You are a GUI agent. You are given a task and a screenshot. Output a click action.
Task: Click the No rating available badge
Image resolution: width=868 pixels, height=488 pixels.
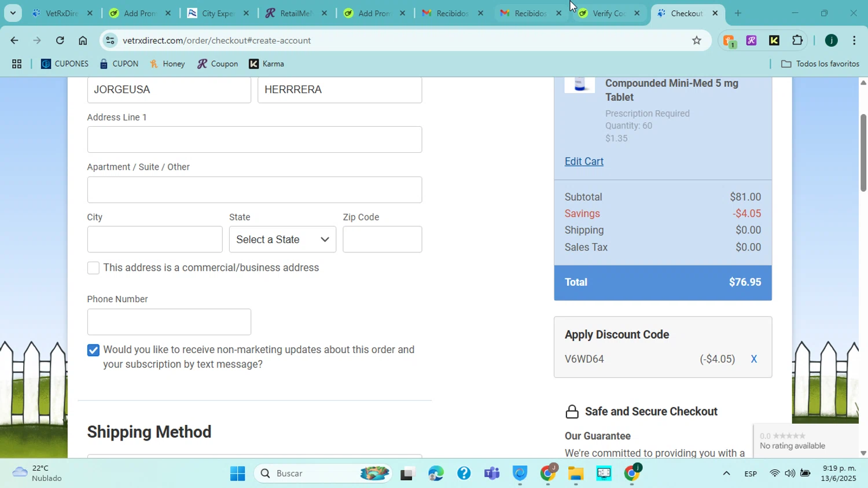(x=806, y=441)
